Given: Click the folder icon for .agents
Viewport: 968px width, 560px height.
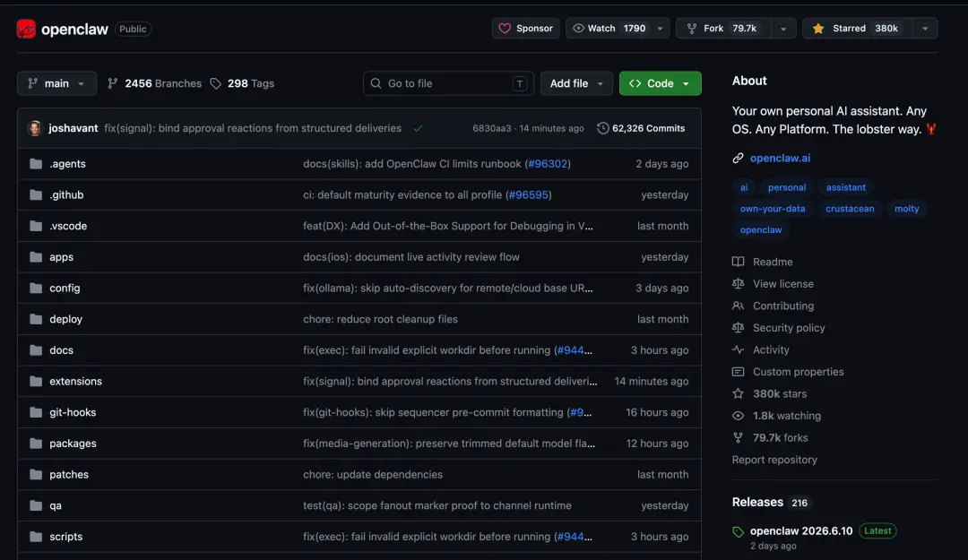Looking at the screenshot, I should pos(36,164).
